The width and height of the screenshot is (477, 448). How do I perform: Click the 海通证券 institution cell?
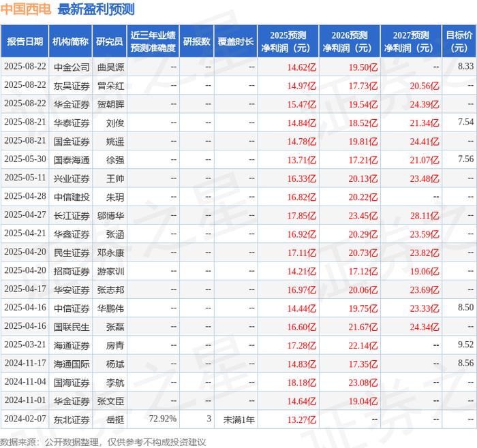[x=72, y=345]
